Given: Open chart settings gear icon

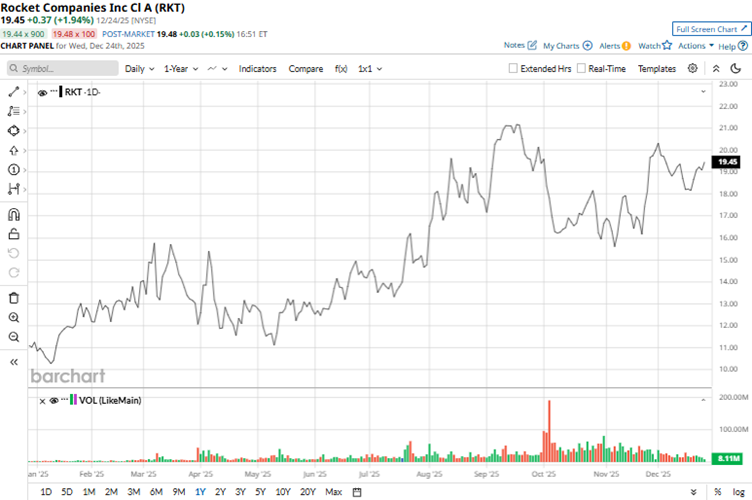Looking at the screenshot, I should click(693, 68).
